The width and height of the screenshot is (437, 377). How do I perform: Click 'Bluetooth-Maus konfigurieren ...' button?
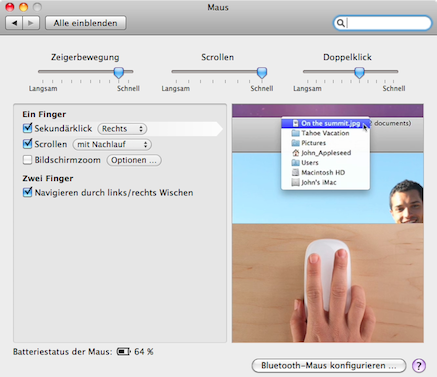(x=329, y=366)
